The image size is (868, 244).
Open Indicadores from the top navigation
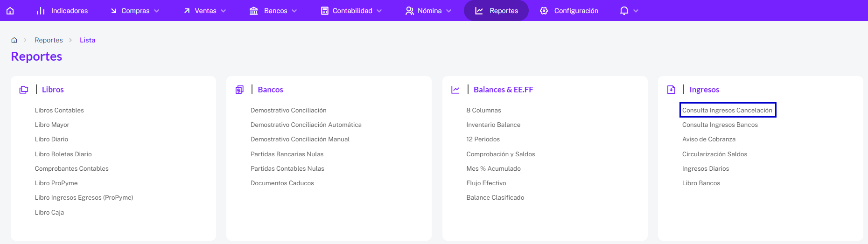[x=63, y=11]
